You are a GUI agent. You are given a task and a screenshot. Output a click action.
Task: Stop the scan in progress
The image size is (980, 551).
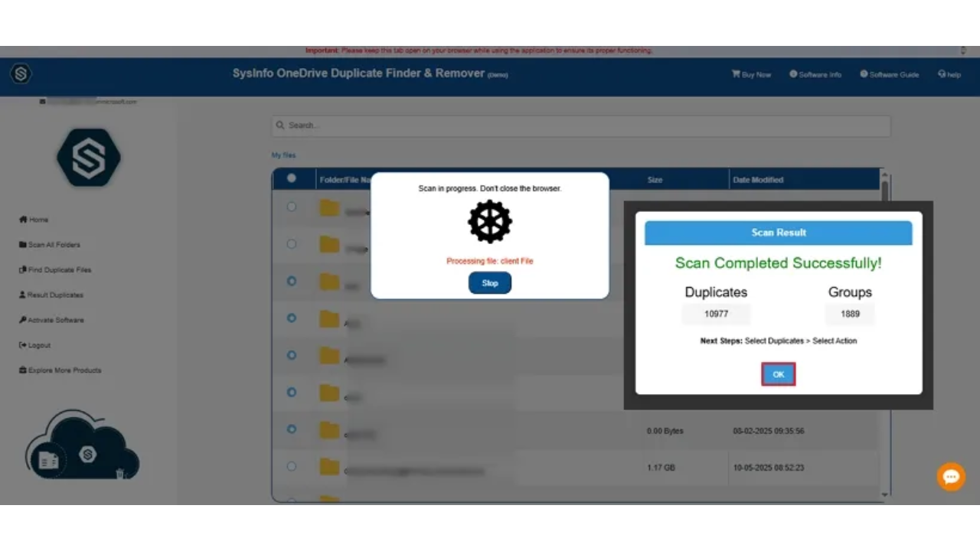click(490, 283)
